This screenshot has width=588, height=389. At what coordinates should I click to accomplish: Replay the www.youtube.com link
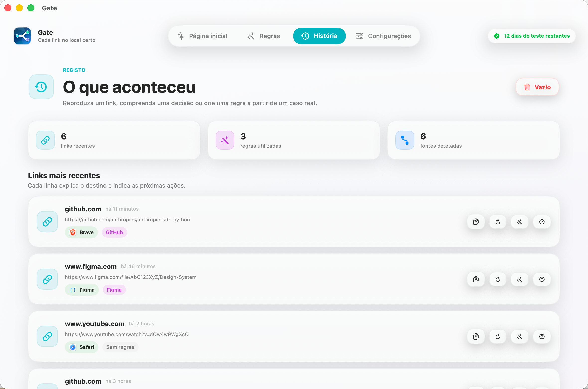pyautogui.click(x=498, y=337)
